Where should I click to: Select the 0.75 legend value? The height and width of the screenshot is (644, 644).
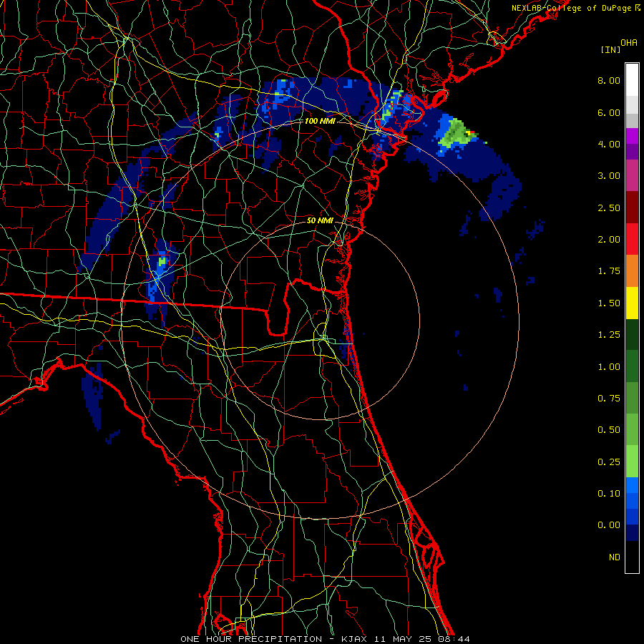coord(609,399)
